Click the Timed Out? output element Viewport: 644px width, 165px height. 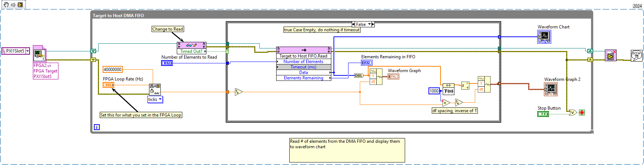coord(191,51)
